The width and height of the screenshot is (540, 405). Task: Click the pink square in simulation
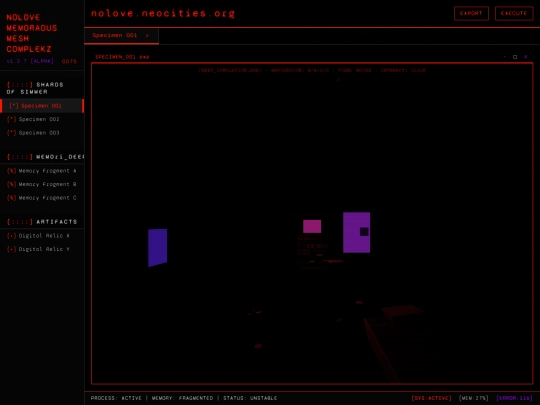point(312,227)
